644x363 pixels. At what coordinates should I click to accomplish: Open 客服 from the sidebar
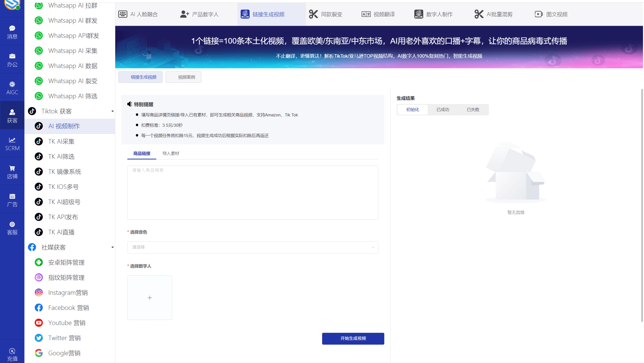[12, 228]
